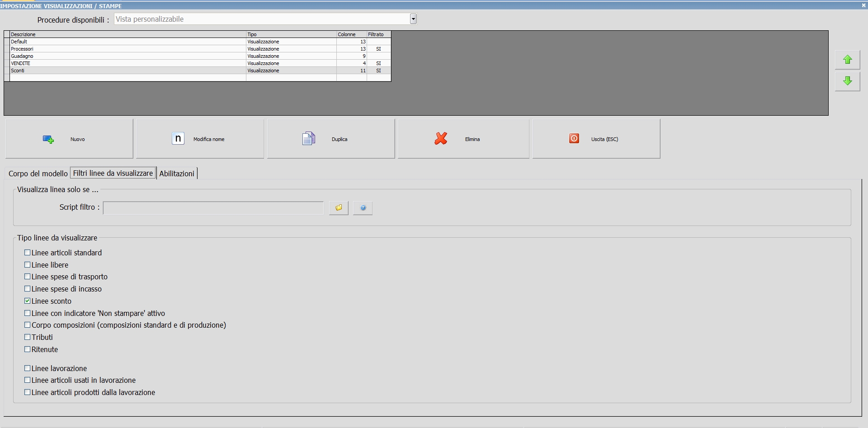
Task: Check the Ritenute checkbox
Action: click(28, 349)
